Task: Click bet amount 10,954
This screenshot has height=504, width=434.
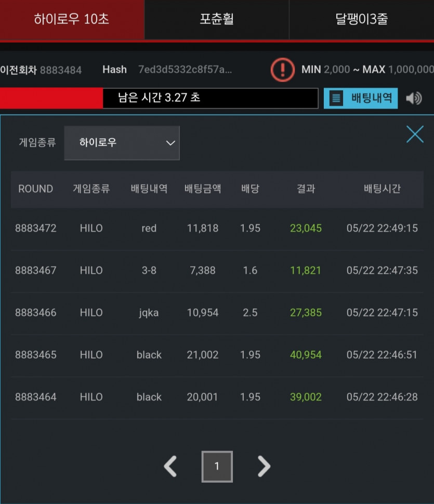Action: point(203,313)
